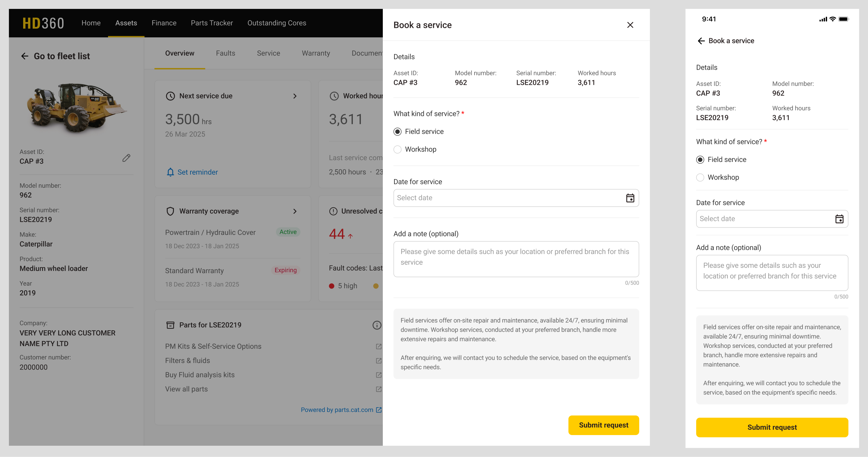Screen dimensions: 868x457
Task: Click the shield icon on Warranty coverage
Action: [x=171, y=211]
